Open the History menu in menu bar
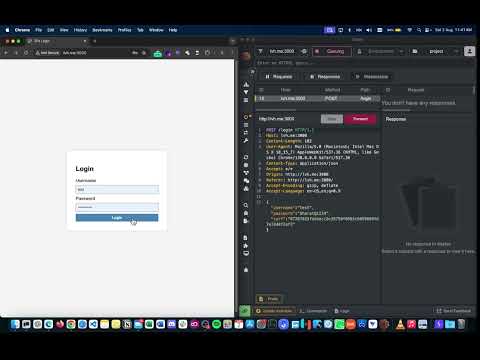 click(x=80, y=30)
